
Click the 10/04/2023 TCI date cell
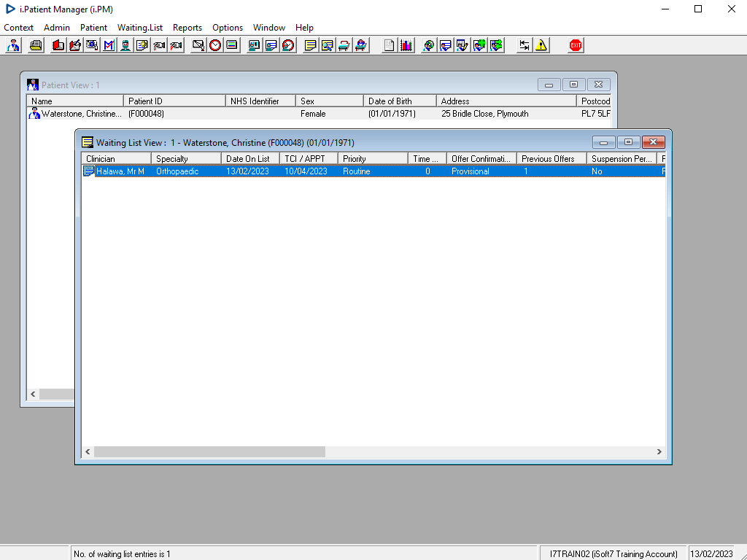pos(306,171)
